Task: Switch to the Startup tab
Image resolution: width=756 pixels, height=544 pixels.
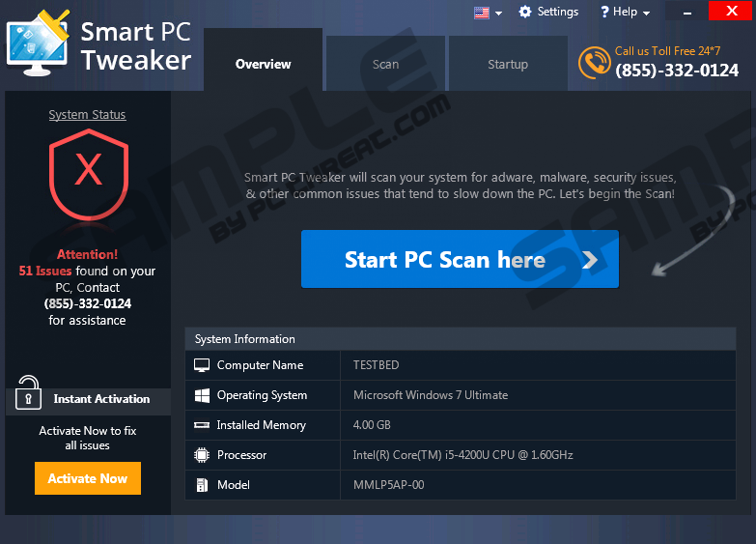Action: coord(508,63)
